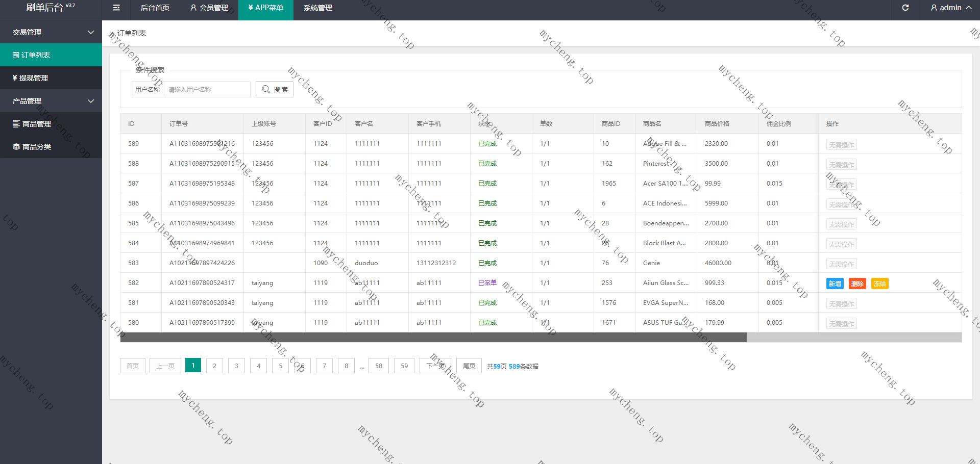Click the refresh icon in top bar
The image size is (980, 464).
coord(905,8)
